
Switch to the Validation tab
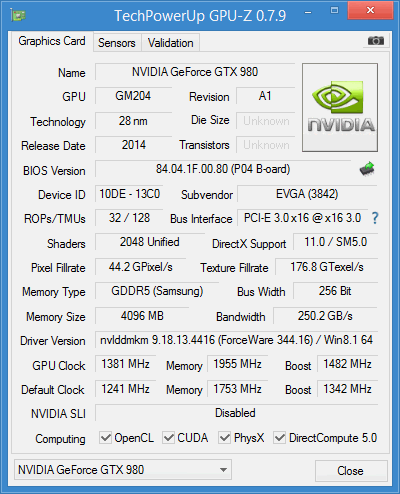point(171,43)
